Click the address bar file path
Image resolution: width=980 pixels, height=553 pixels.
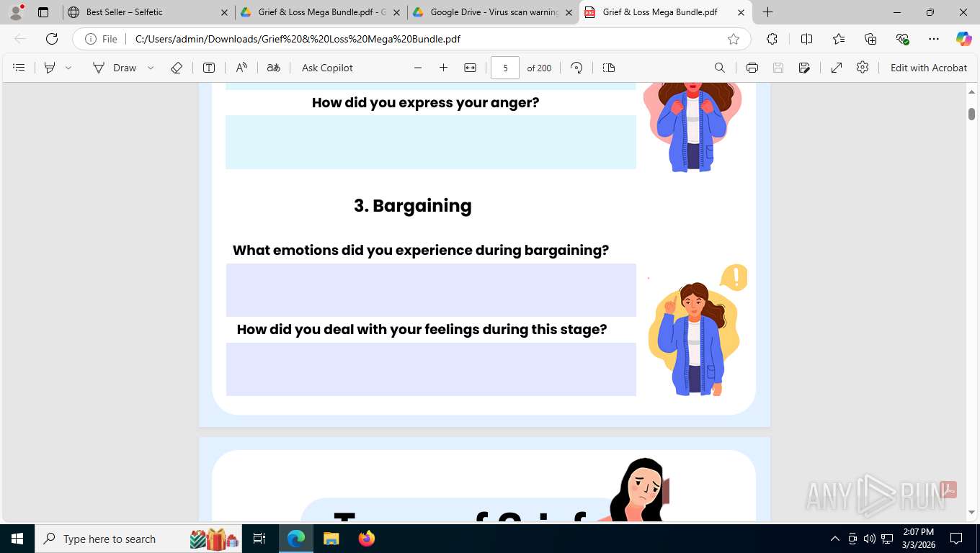(x=298, y=39)
